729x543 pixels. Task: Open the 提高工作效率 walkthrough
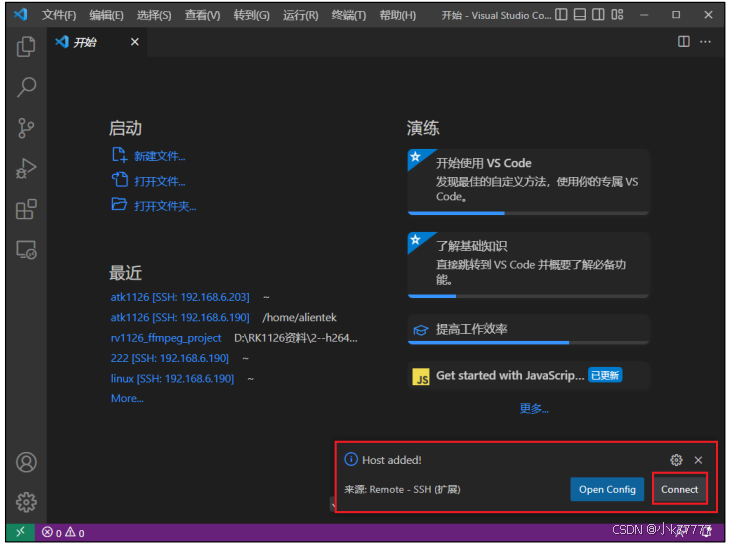point(528,329)
